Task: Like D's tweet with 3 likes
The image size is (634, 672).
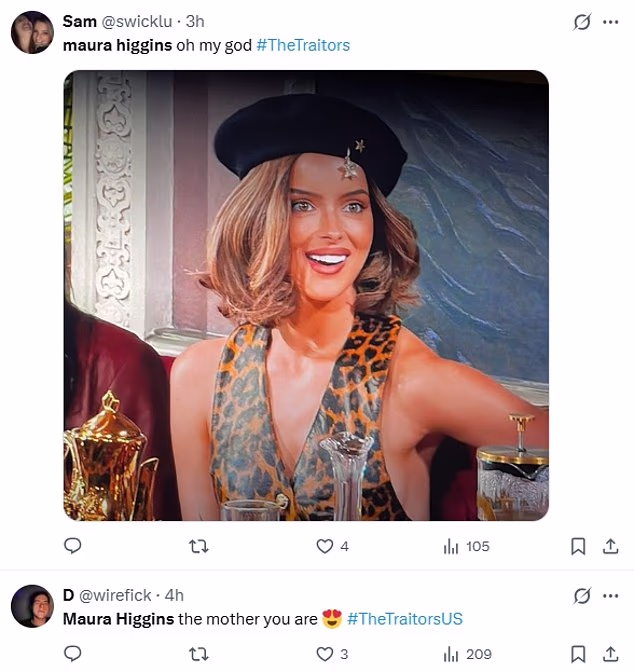Action: tap(324, 654)
